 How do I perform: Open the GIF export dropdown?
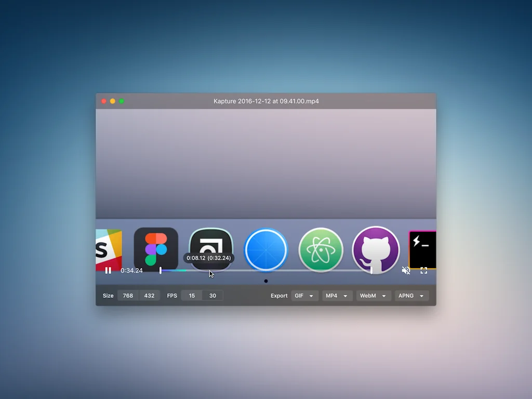click(304, 296)
